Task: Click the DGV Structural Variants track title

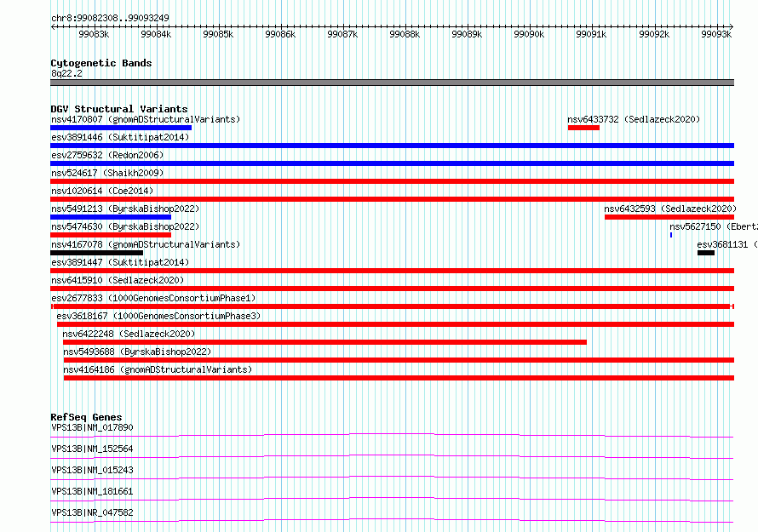Action: [119, 109]
